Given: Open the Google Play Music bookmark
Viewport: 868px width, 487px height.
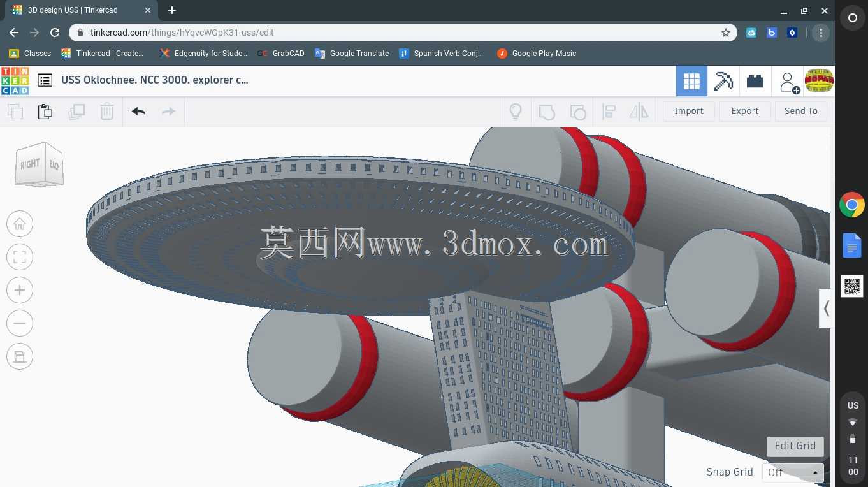Looking at the screenshot, I should point(537,54).
